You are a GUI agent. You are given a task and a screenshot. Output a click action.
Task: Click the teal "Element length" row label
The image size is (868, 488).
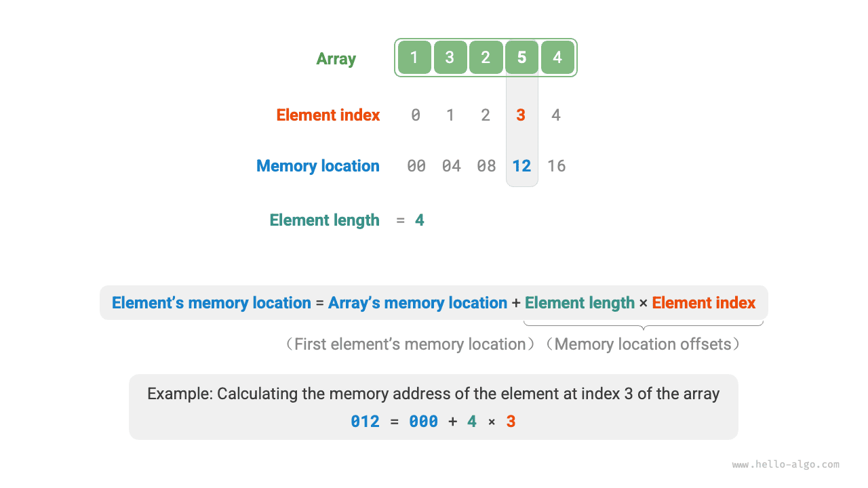pyautogui.click(x=324, y=220)
